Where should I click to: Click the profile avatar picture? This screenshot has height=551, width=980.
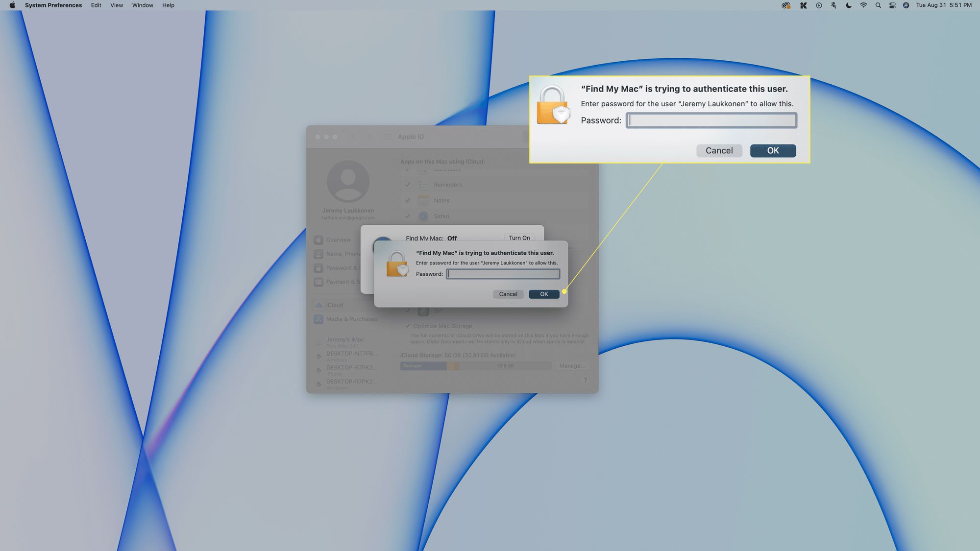click(348, 181)
